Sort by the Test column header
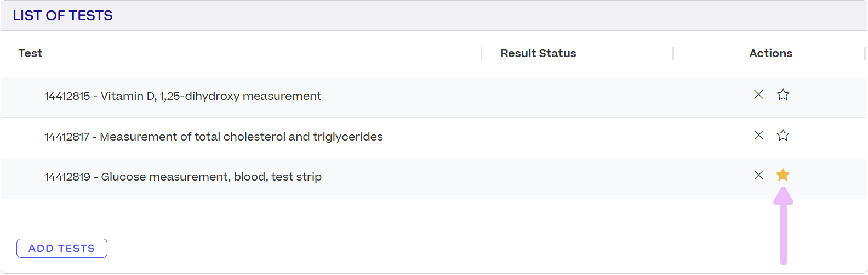This screenshot has width=868, height=275. tap(30, 53)
